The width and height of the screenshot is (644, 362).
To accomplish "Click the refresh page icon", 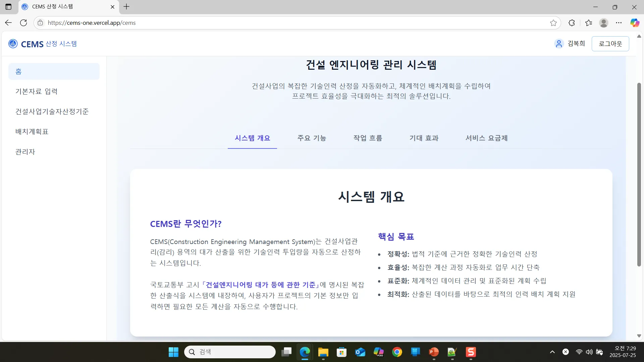I will click(x=23, y=22).
